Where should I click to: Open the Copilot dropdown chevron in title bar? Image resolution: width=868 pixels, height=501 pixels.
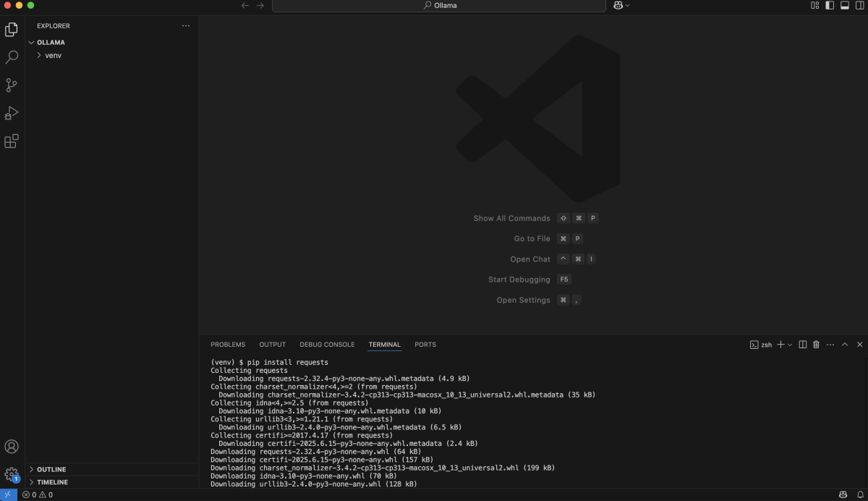[x=627, y=5]
